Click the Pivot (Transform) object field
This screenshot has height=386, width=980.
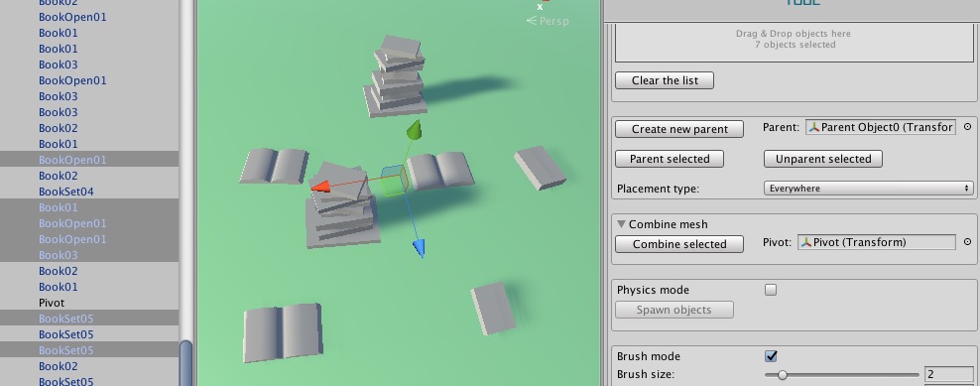click(x=876, y=242)
